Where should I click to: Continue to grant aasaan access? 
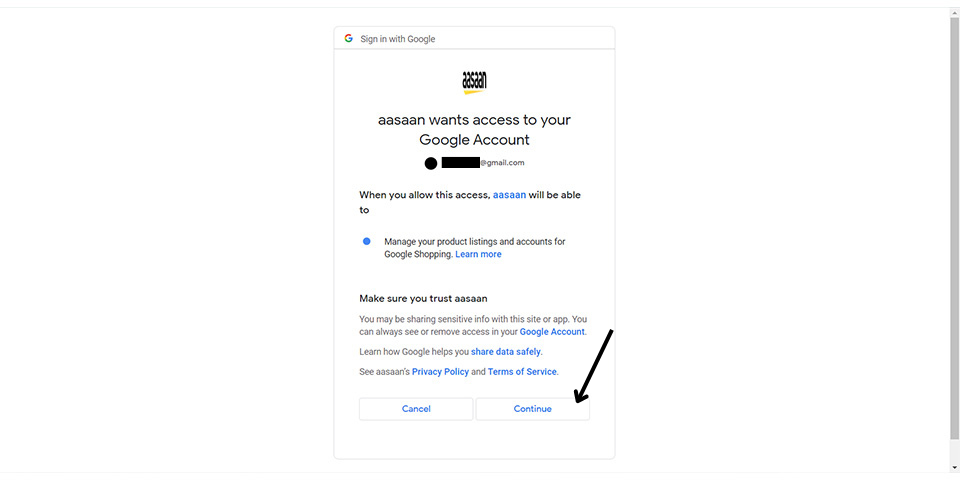533,409
